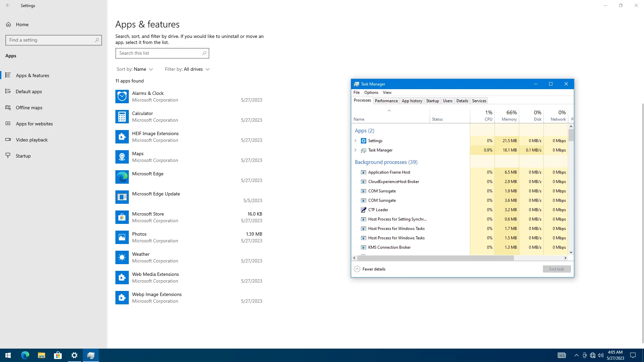Click the Weather app icon

(122, 257)
